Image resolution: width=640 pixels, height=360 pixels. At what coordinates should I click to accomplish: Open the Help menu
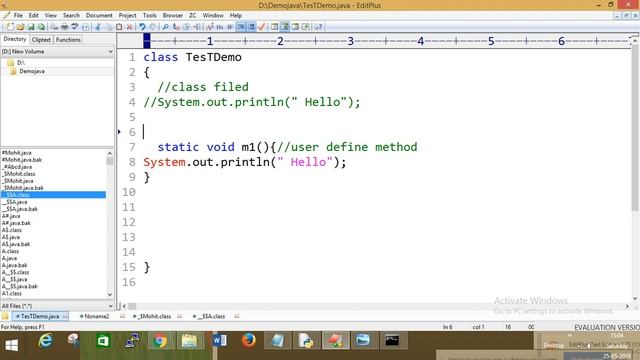click(x=236, y=16)
